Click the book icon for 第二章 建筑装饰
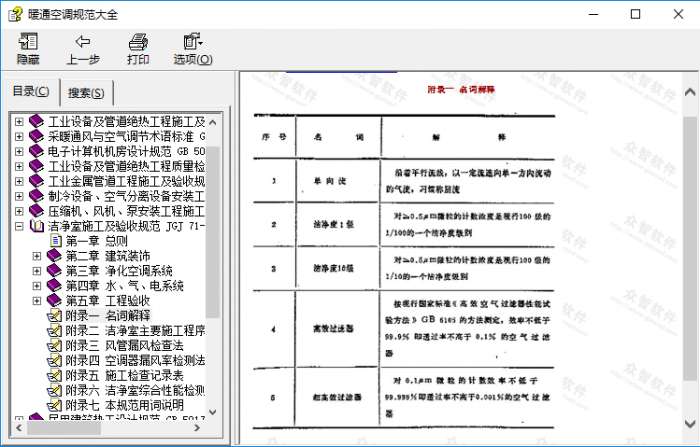 coord(54,256)
